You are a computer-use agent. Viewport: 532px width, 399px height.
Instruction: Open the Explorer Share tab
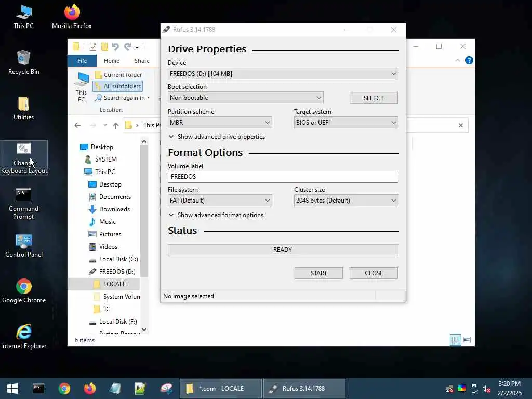point(142,61)
